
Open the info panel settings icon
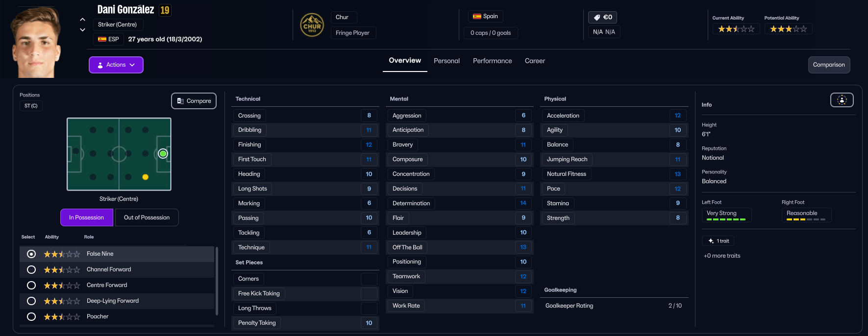[842, 100]
